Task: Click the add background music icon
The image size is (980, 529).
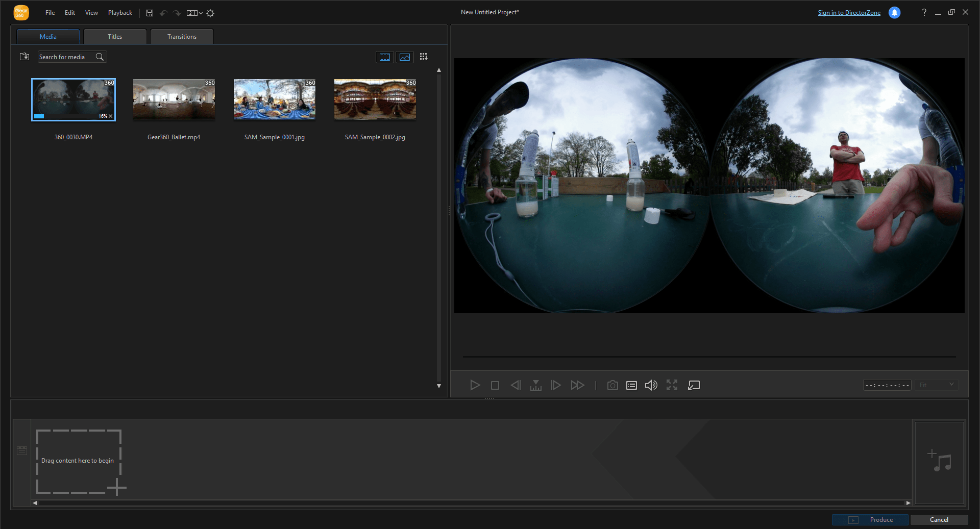Action: (939, 460)
